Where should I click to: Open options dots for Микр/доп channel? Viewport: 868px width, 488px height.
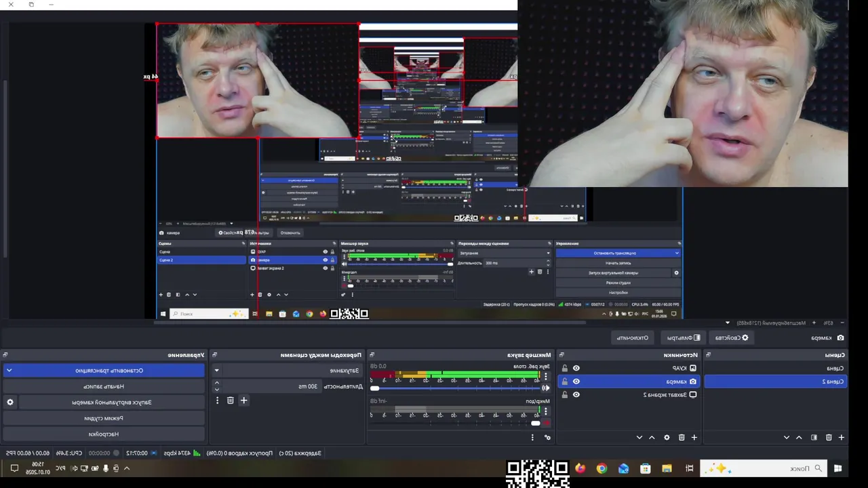point(546,411)
